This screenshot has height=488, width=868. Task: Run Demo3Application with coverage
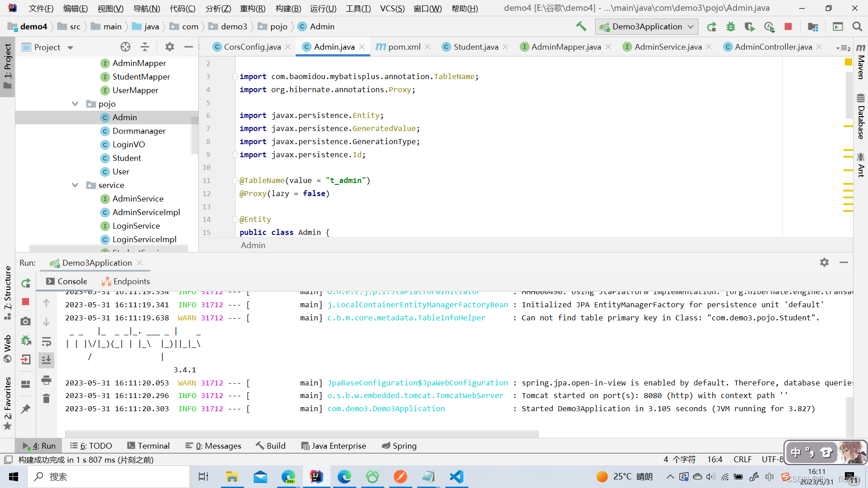point(750,27)
